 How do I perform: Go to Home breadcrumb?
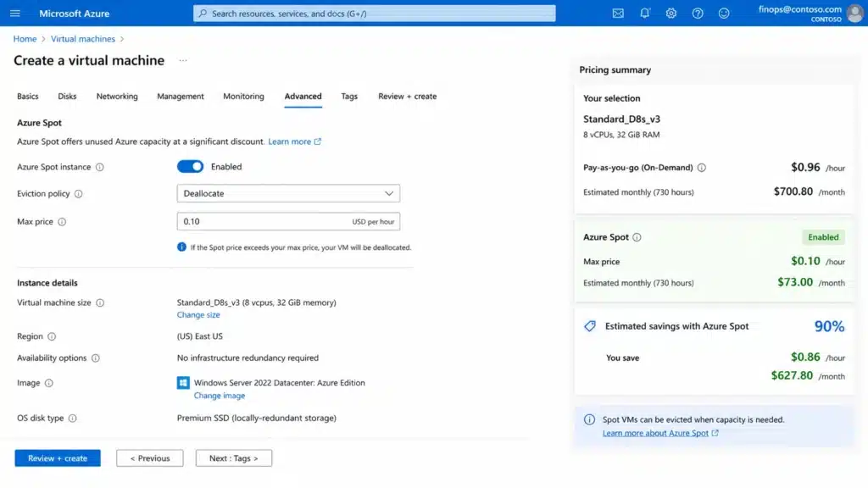(x=25, y=39)
